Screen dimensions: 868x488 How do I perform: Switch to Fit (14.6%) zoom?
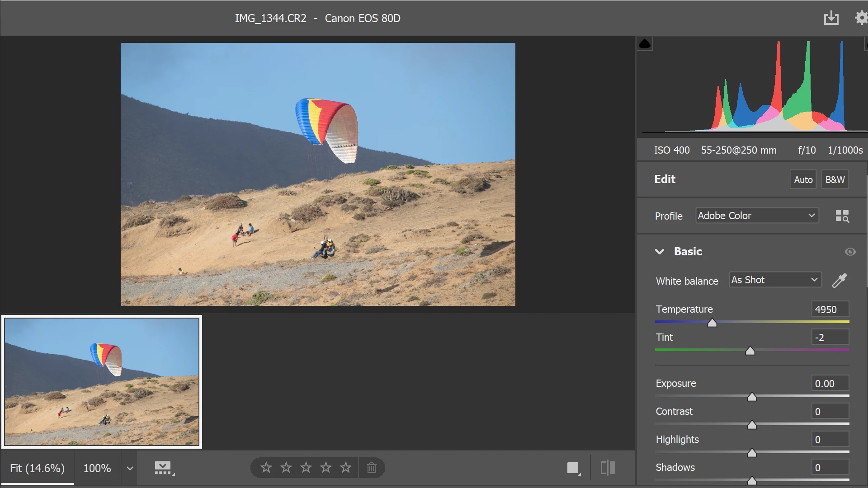pyautogui.click(x=38, y=468)
